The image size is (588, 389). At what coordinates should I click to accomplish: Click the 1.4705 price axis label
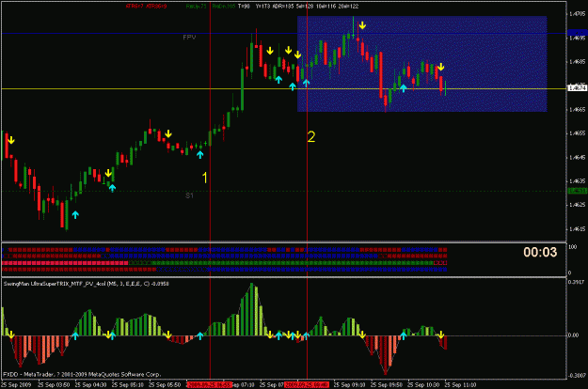pyautogui.click(x=577, y=14)
